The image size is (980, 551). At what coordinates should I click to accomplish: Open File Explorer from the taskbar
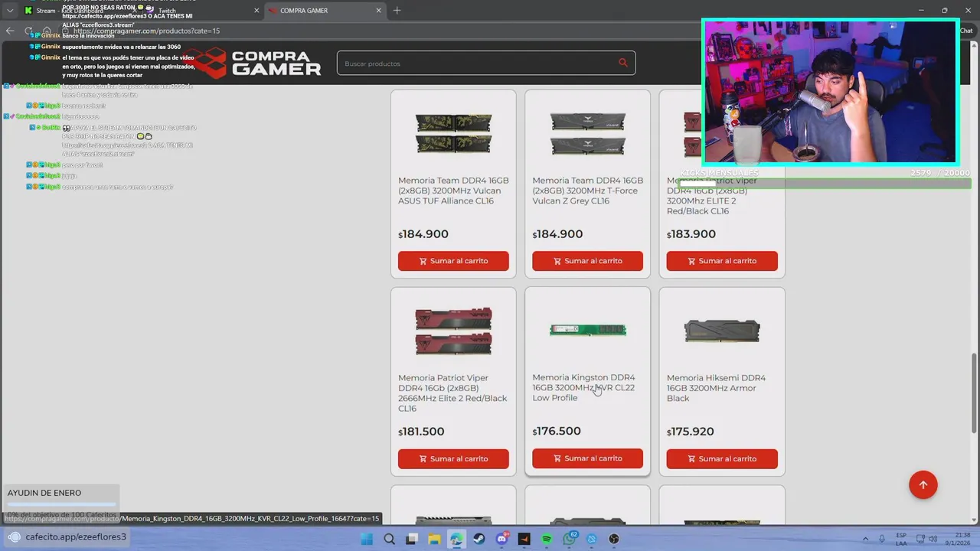point(433,539)
